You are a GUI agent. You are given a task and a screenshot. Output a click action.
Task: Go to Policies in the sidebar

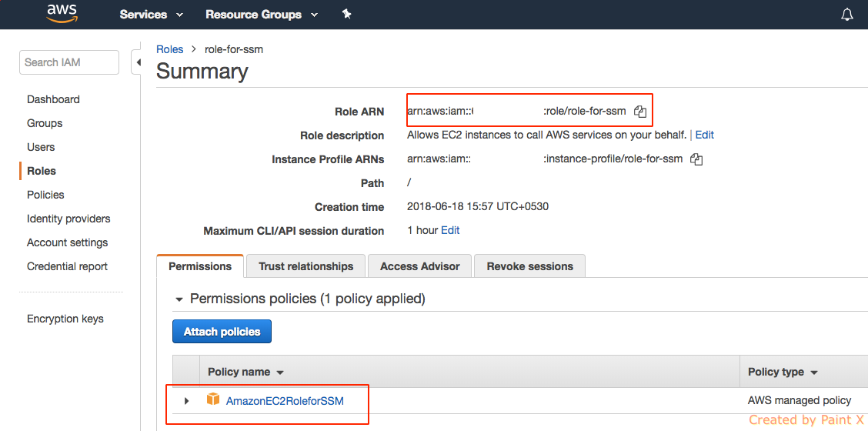point(45,195)
